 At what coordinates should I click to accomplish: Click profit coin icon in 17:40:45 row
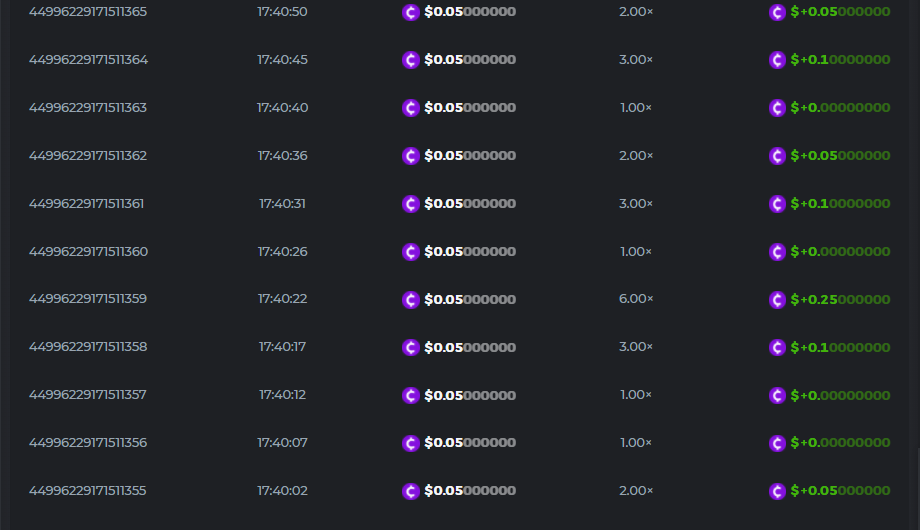point(777,60)
